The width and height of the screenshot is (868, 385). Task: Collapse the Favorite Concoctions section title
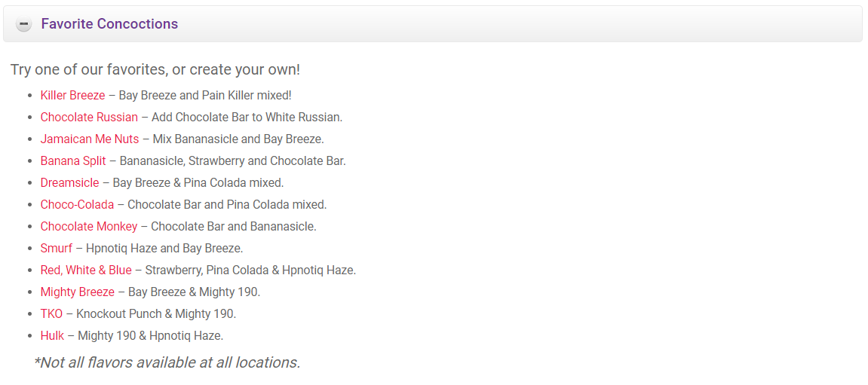(x=109, y=24)
